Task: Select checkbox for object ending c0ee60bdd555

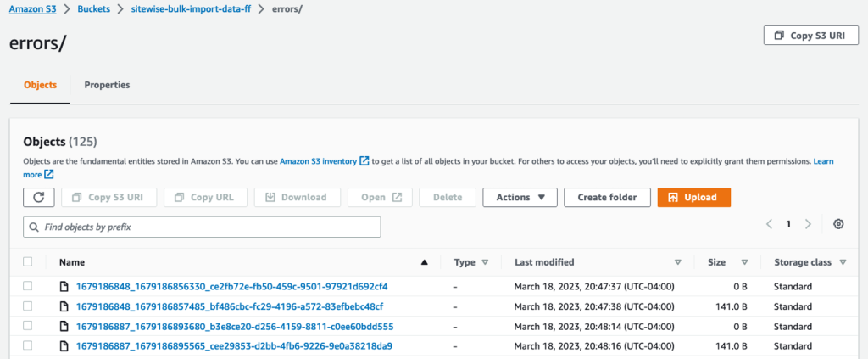Action: click(28, 326)
